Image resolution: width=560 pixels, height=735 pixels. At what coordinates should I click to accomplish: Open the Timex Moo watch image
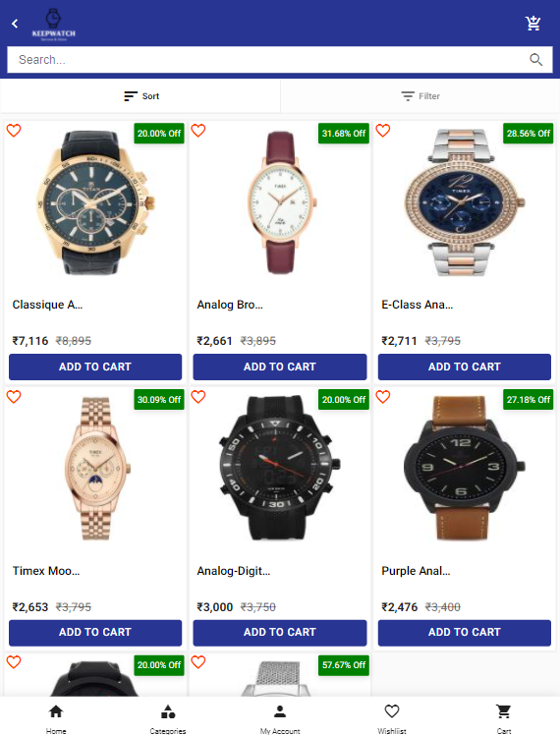96,468
